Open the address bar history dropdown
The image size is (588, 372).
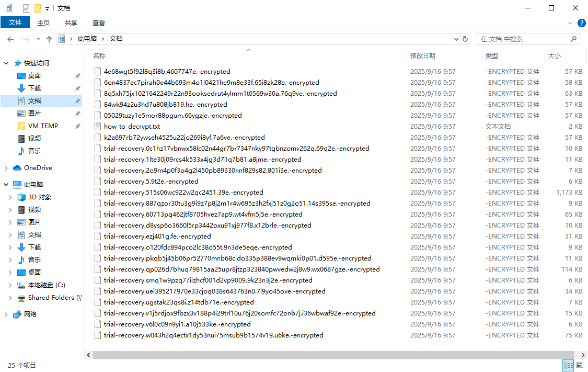[x=455, y=39]
